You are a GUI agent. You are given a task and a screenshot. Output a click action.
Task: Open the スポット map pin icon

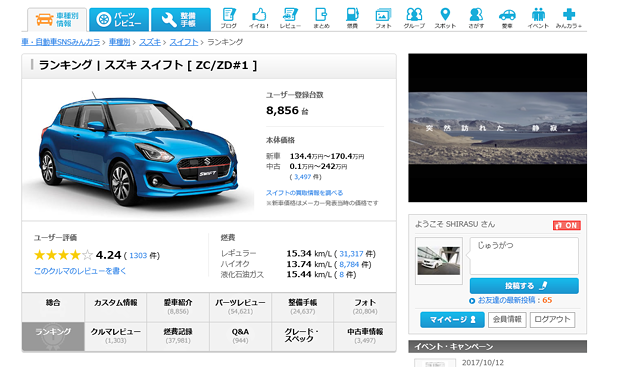point(445,18)
